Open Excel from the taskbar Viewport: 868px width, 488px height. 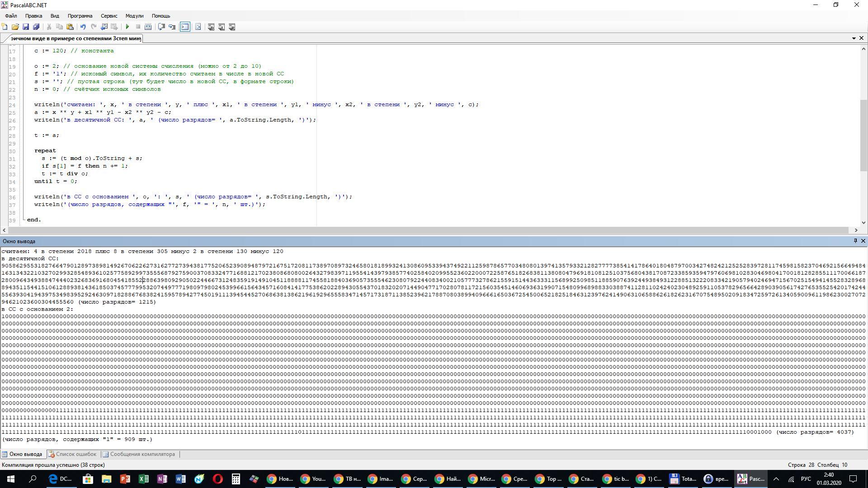pos(143,479)
